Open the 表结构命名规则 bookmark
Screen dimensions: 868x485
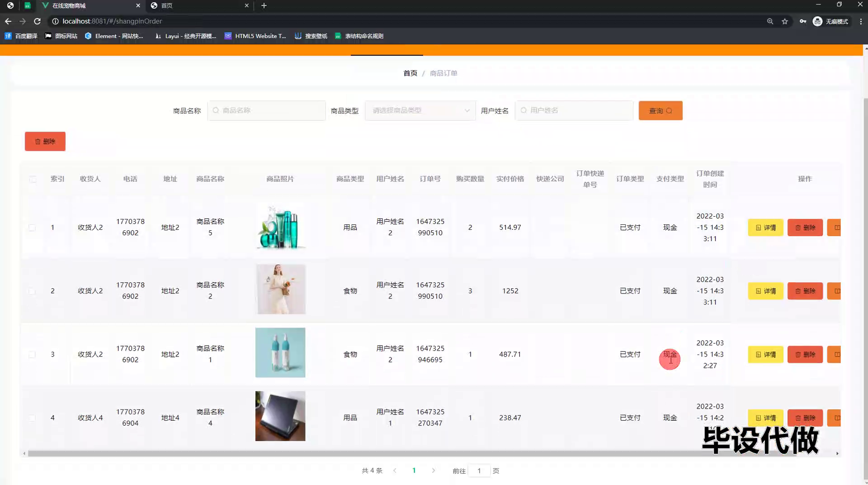click(x=359, y=36)
